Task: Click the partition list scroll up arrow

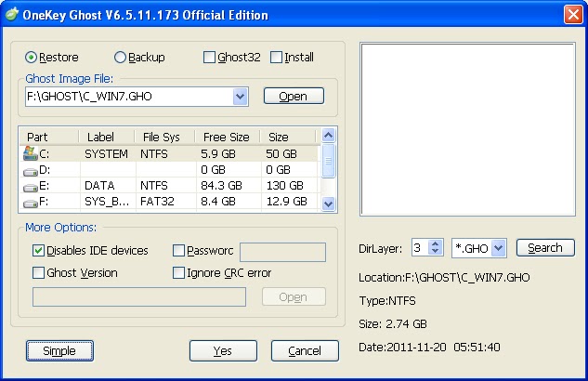Action: pos(329,136)
